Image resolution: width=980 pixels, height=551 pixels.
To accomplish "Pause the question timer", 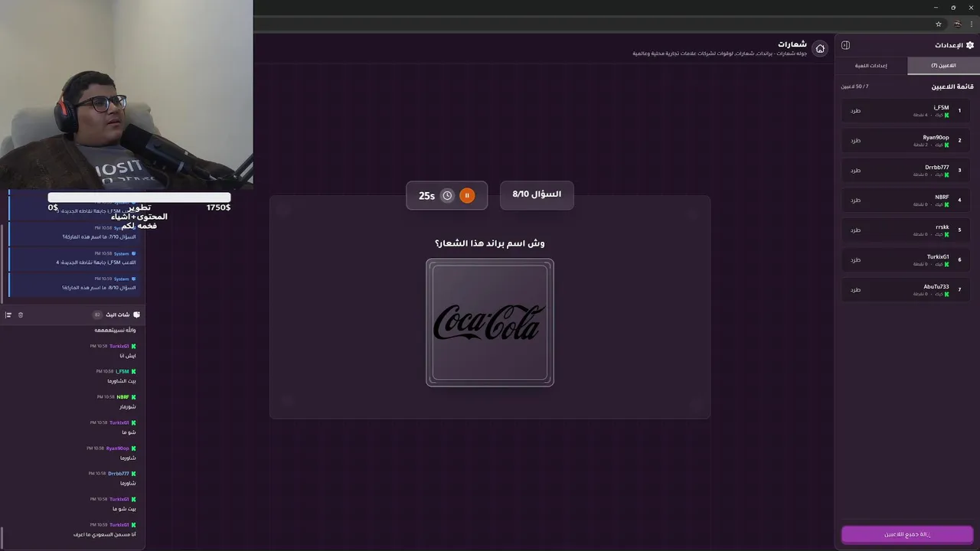I will click(x=467, y=196).
